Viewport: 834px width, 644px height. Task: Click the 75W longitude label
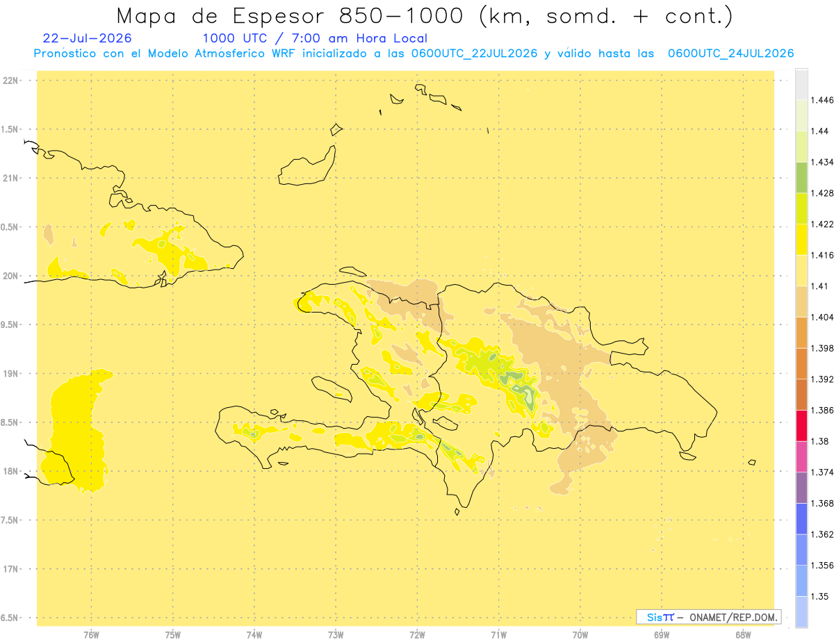(172, 635)
